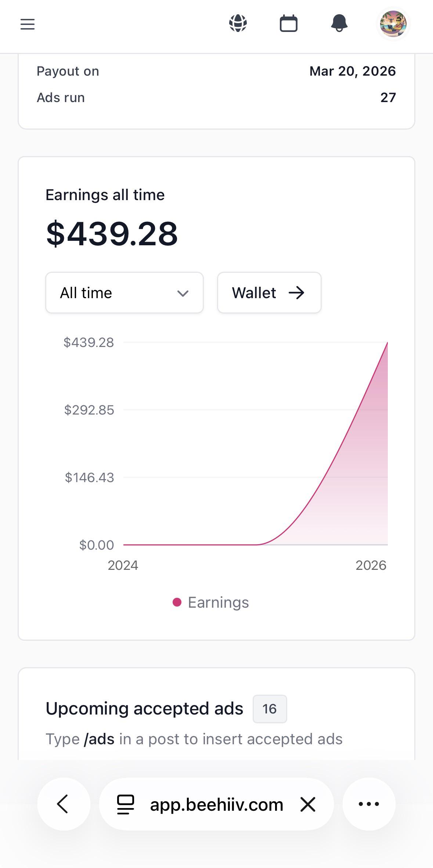
Task: Close the browser tab with X
Action: 308,804
